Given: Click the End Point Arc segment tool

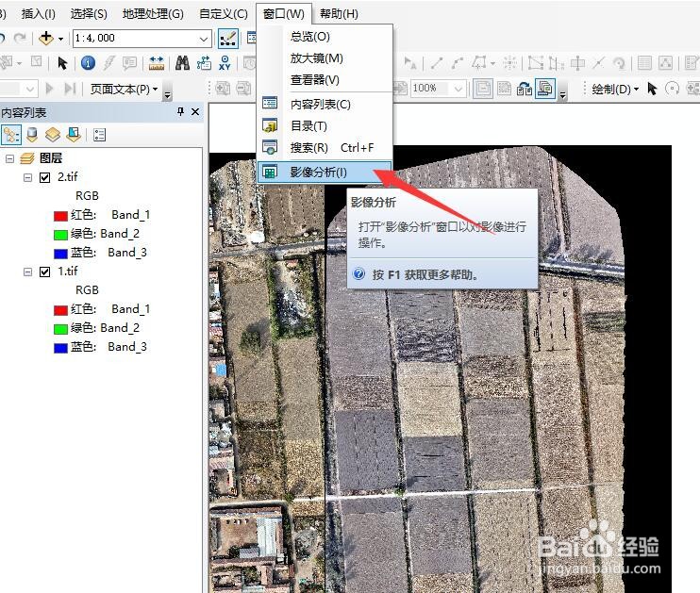Looking at the screenshot, I should (457, 63).
